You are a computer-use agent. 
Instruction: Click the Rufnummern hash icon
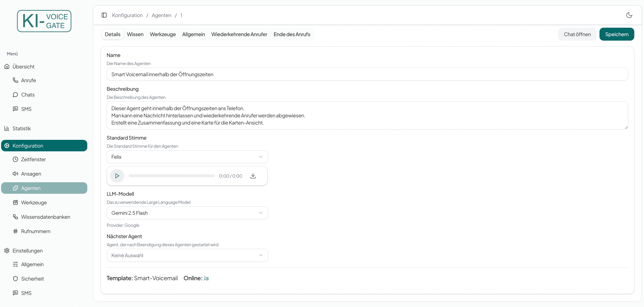click(15, 231)
